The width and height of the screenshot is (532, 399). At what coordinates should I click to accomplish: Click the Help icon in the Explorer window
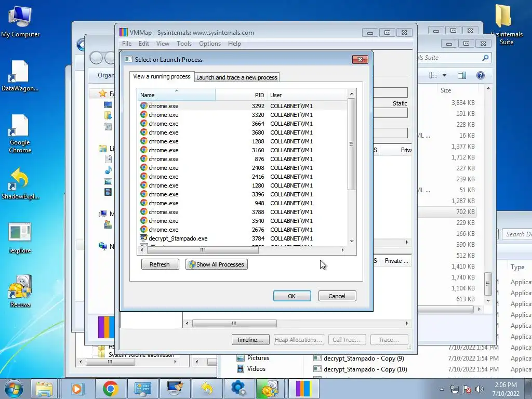click(480, 75)
